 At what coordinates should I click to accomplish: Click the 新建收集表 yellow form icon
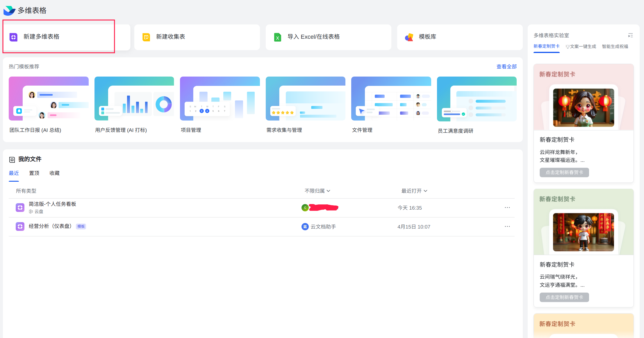[146, 37]
